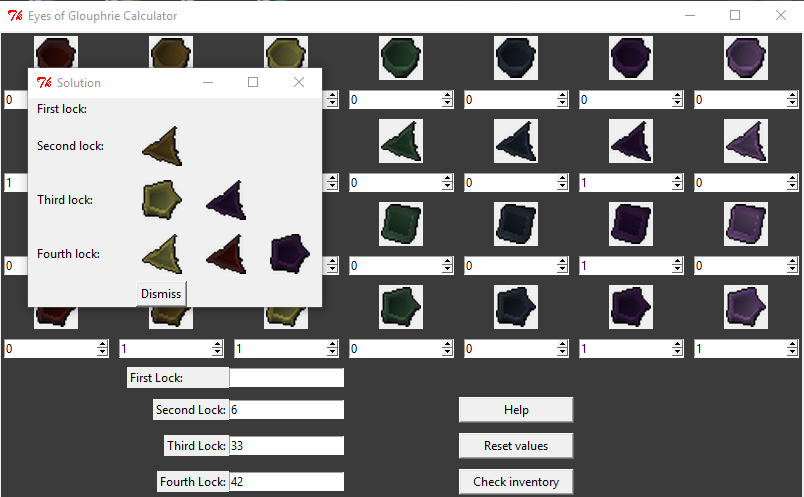Decrease the orange pentagon count with the down arrow

pyautogui.click(x=217, y=353)
